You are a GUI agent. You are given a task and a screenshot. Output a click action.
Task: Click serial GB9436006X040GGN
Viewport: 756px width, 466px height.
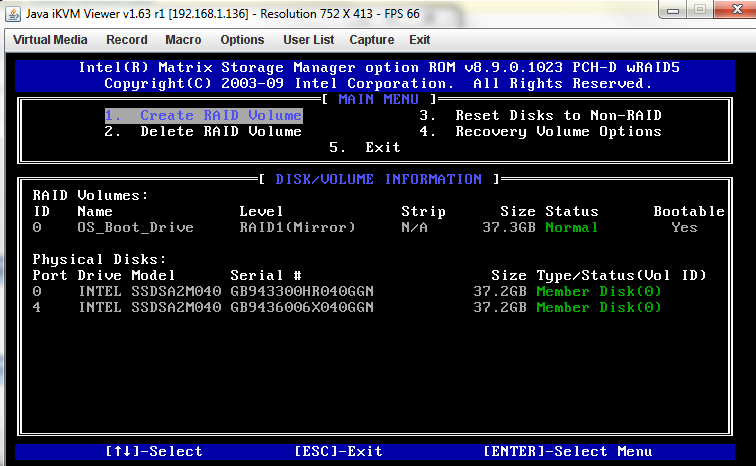[x=302, y=307]
